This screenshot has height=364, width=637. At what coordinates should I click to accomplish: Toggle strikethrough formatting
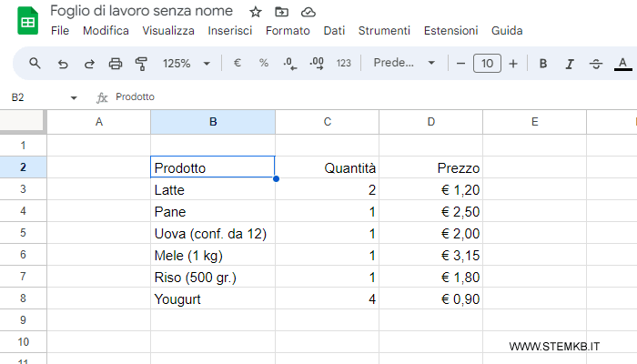(596, 64)
